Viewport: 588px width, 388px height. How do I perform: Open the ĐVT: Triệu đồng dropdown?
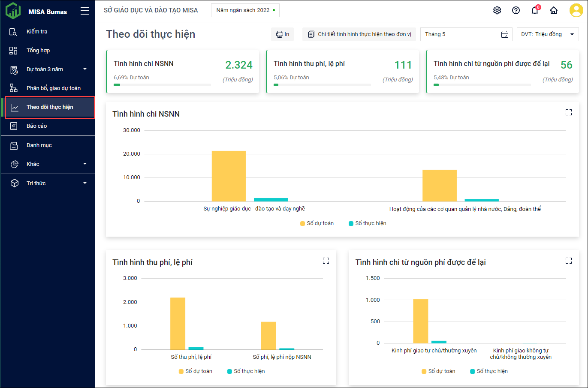547,34
